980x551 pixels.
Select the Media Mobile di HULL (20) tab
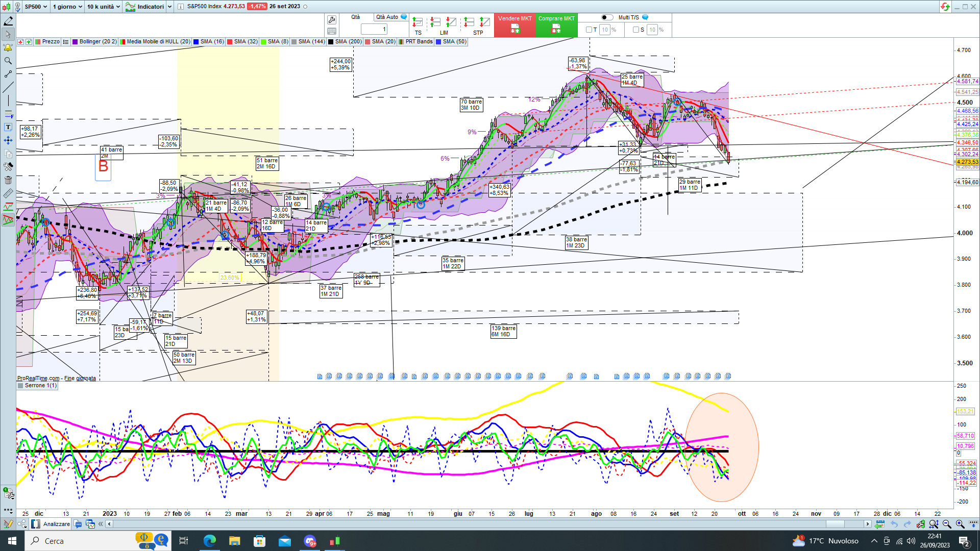155,42
